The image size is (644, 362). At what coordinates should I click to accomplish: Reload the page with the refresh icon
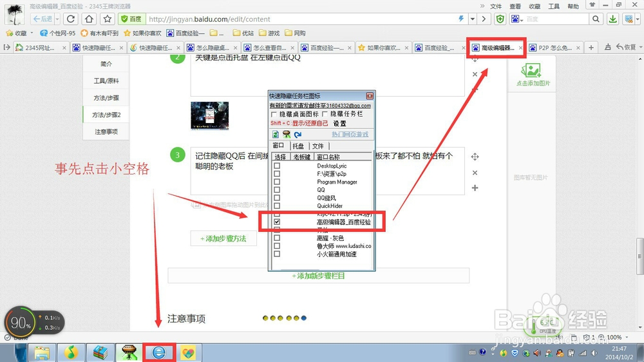pyautogui.click(x=71, y=19)
